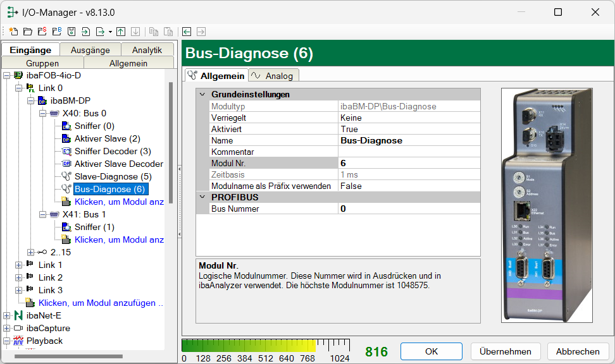Select the Sniffer Decoder (3) module icon

click(x=66, y=151)
